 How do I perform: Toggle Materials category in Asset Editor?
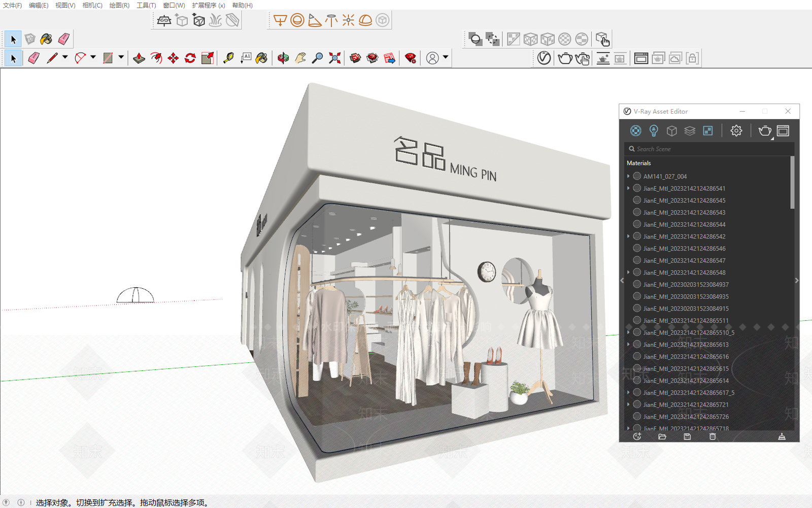pos(635,131)
